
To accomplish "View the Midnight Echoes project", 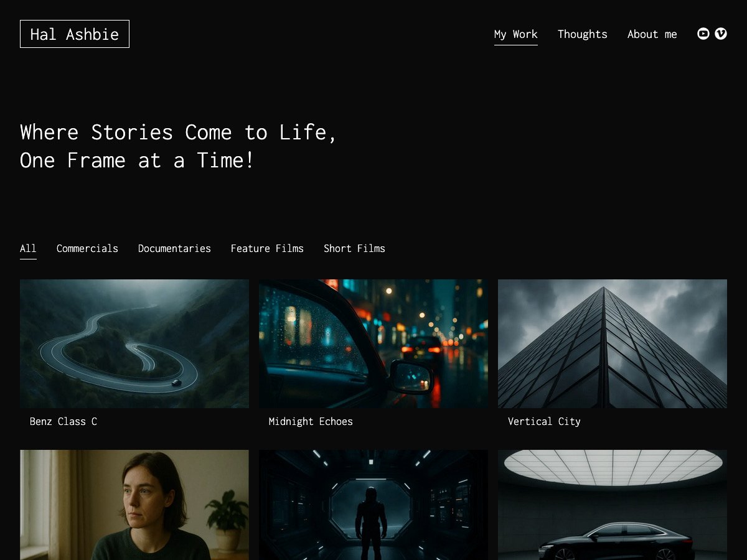I will coord(374,343).
